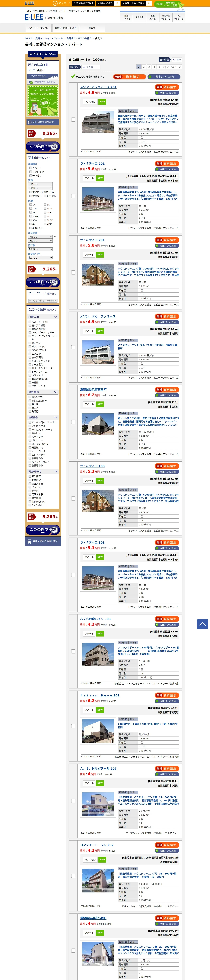Open the E-LIFE お部屋探し情報 main logo

44,17
